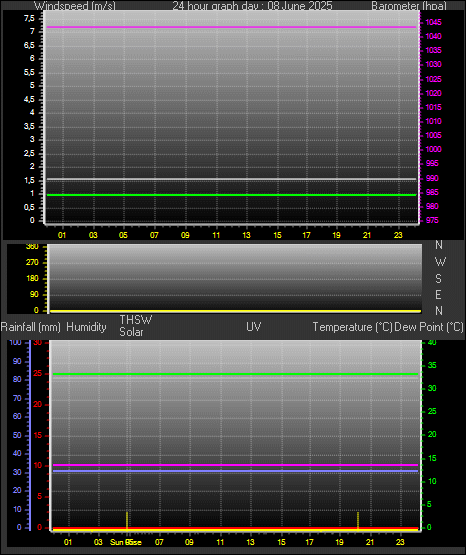Click the red 25 rainfall axis value
The image size is (466, 555).
tap(38, 373)
